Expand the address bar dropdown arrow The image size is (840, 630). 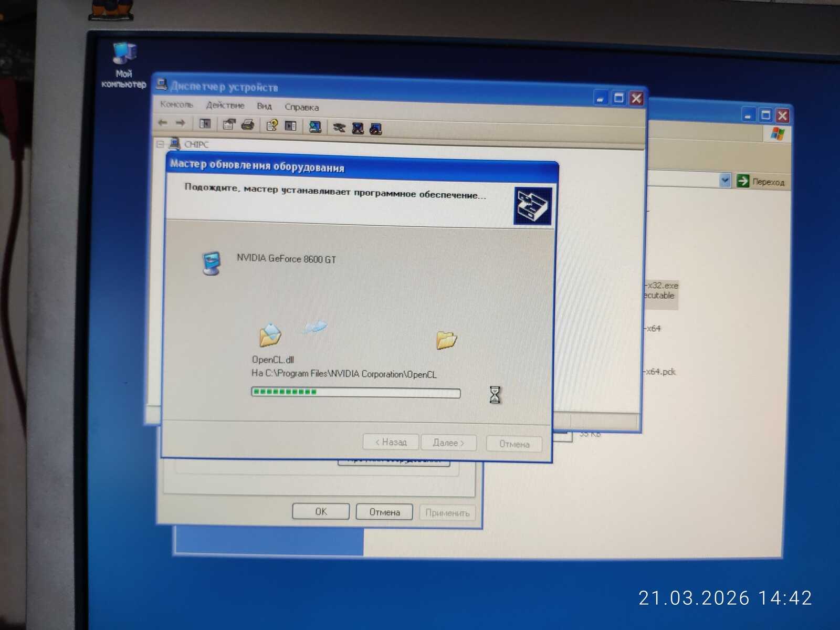point(725,181)
